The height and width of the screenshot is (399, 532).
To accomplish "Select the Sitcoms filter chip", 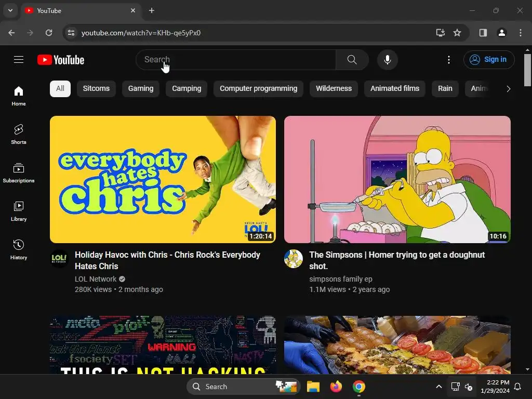I will (96, 88).
